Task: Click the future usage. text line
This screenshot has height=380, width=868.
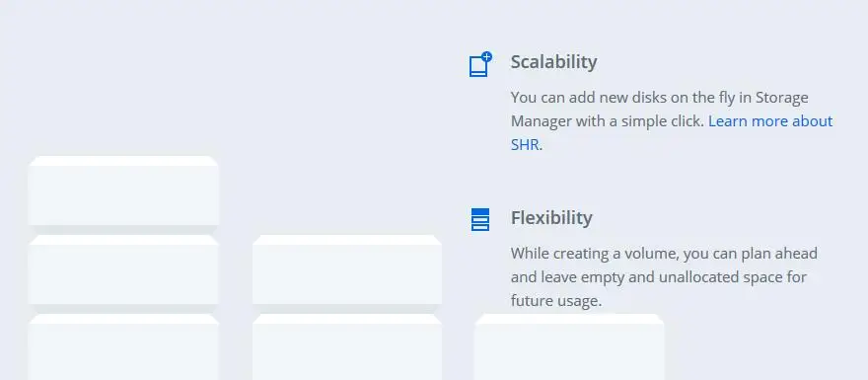Action: pyautogui.click(x=555, y=301)
